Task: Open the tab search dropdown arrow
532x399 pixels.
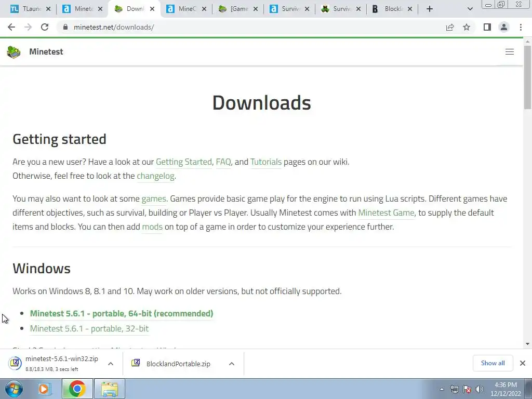Action: click(x=470, y=9)
